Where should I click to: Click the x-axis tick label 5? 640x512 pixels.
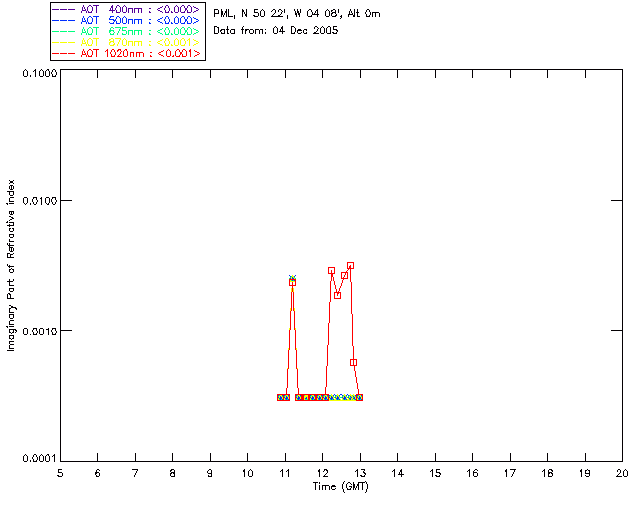click(x=60, y=473)
